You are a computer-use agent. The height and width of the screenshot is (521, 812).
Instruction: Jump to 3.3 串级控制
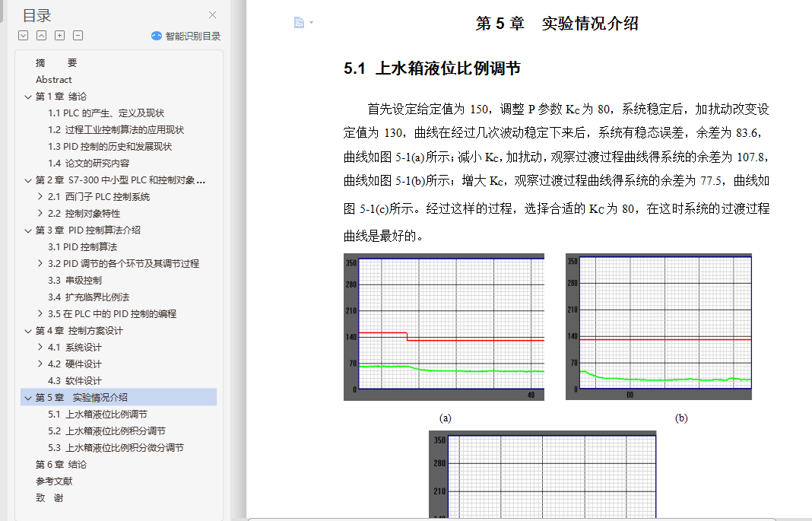pos(75,280)
